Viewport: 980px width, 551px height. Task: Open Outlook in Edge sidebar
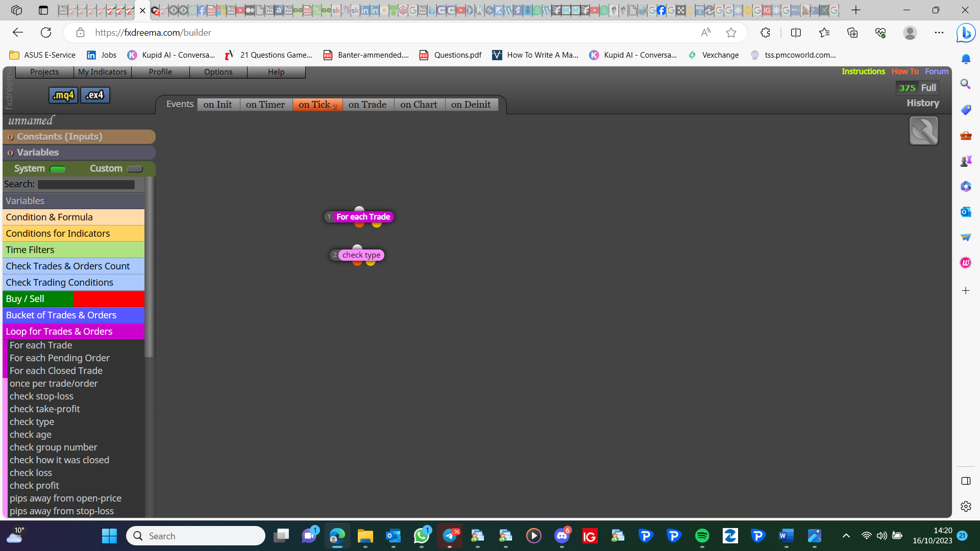966,212
